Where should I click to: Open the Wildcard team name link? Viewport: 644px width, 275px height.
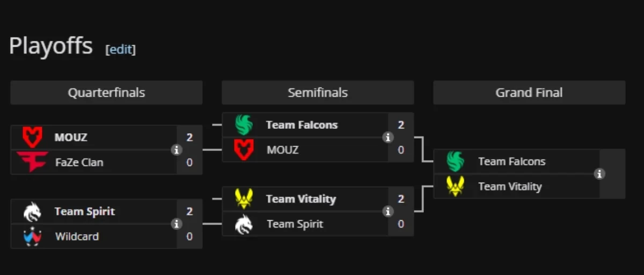point(77,236)
